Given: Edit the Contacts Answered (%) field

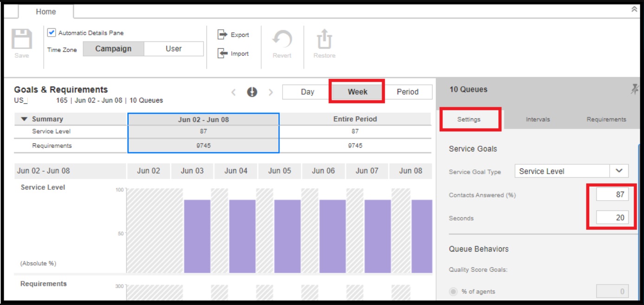Looking at the screenshot, I should click(x=612, y=195).
